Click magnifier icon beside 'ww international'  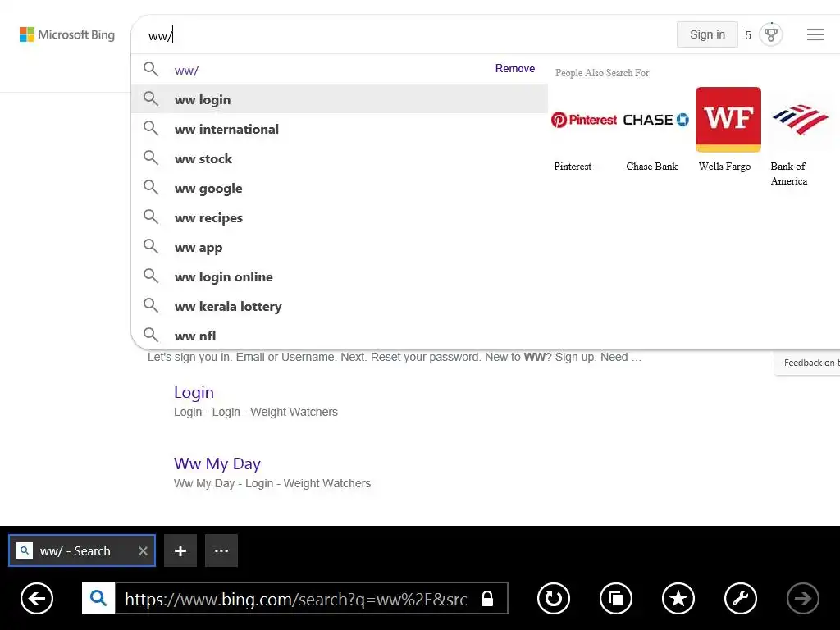[151, 128]
